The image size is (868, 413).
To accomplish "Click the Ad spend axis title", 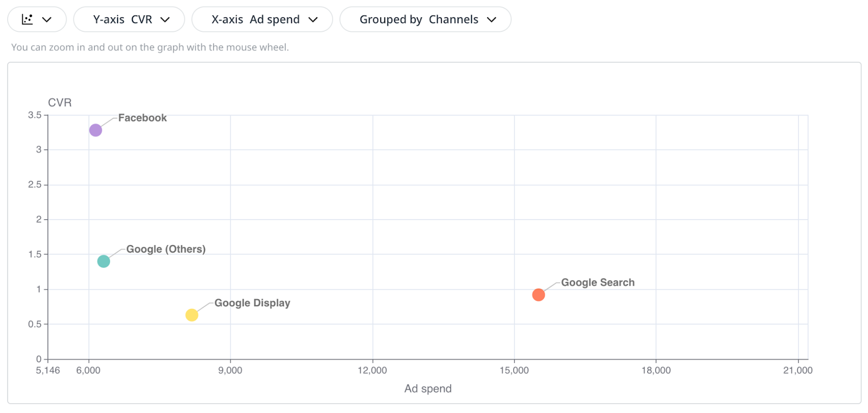I will (427, 389).
